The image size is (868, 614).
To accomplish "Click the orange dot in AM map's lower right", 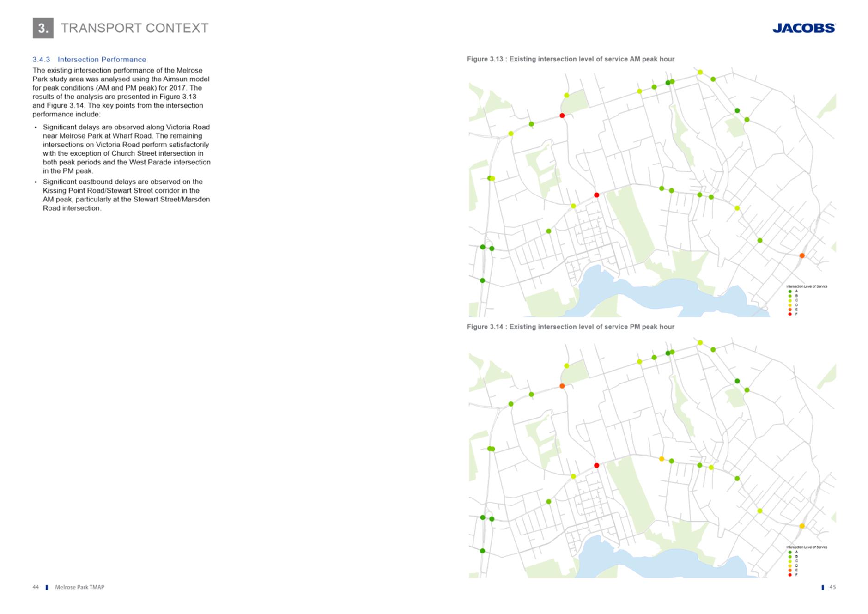I will point(802,255).
